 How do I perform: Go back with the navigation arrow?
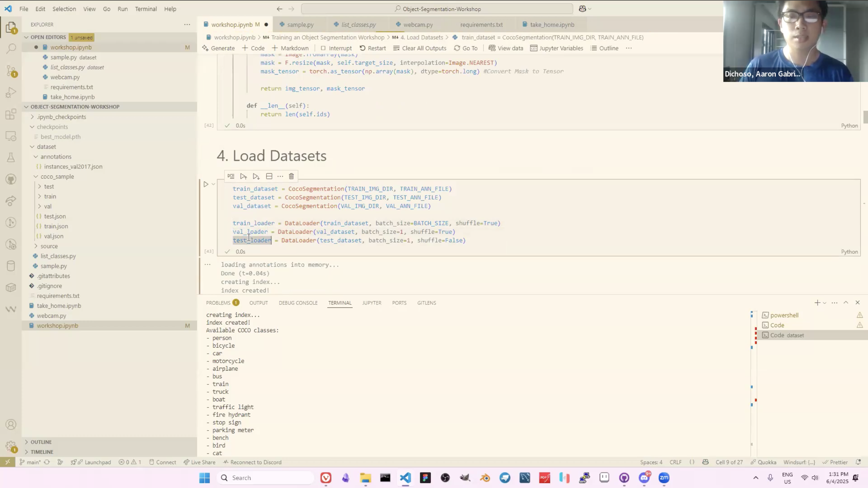pos(279,9)
